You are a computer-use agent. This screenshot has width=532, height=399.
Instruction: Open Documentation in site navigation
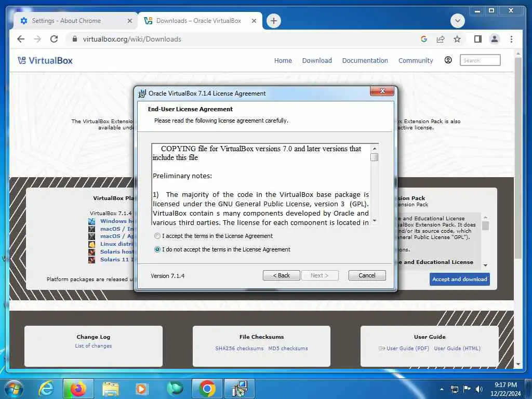click(x=365, y=60)
